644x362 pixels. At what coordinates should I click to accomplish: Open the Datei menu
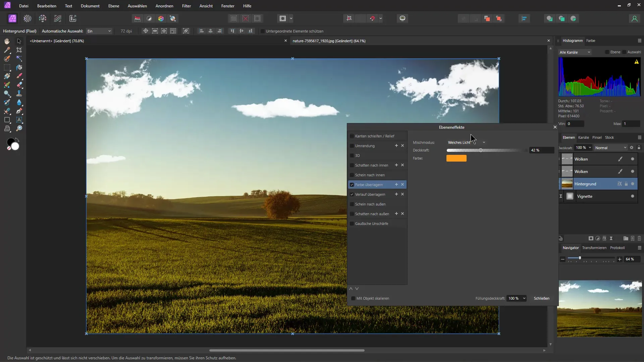pos(24,6)
